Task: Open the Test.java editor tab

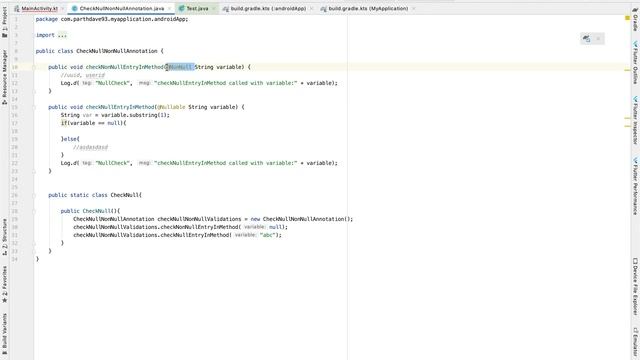Action: (x=198, y=8)
